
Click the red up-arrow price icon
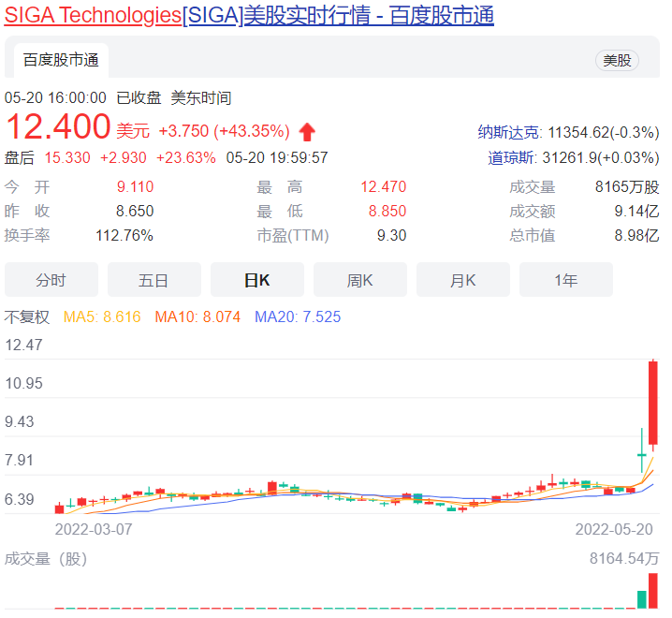pyautogui.click(x=307, y=132)
